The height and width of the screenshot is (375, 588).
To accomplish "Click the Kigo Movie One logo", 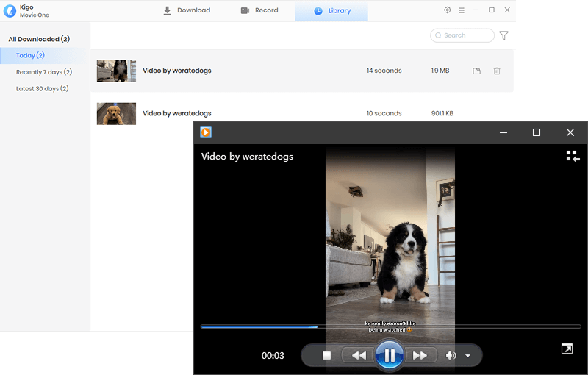I will (x=10, y=11).
